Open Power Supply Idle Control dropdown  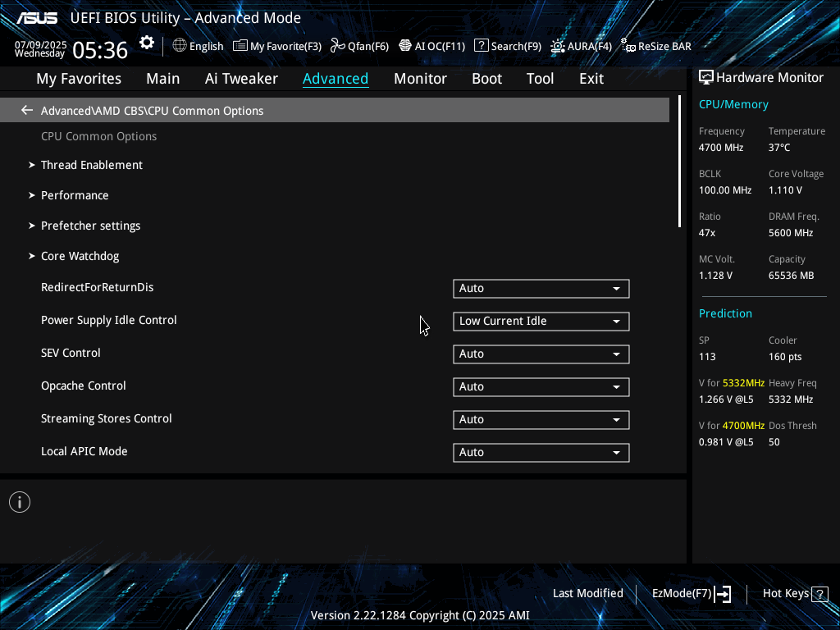541,322
